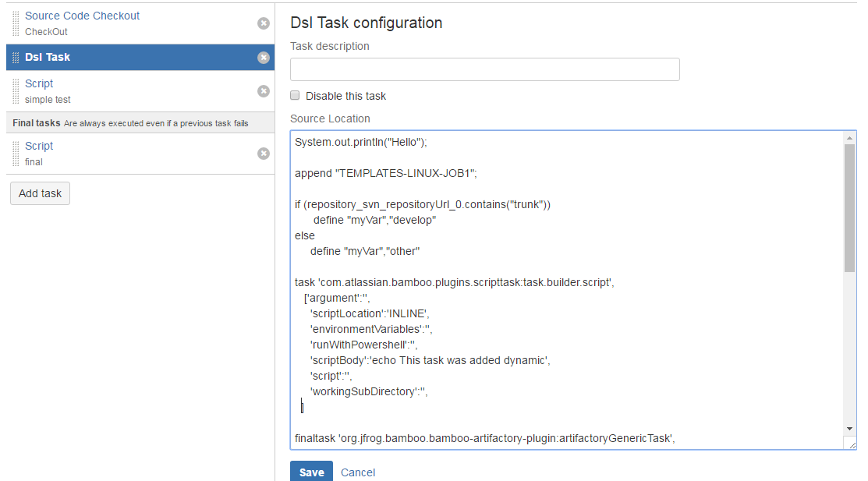Viewport: 868px width, 481px height.
Task: Delete the Dsl Task
Action: point(263,57)
